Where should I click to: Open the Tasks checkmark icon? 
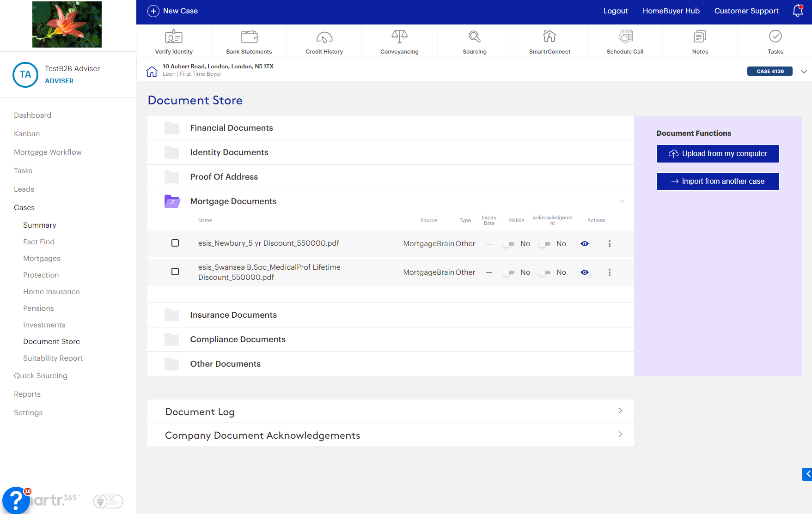coord(775,36)
